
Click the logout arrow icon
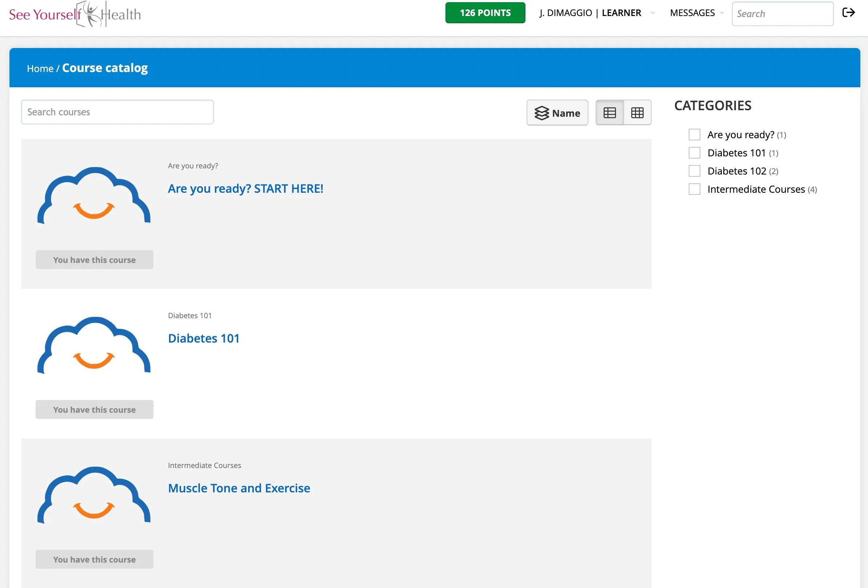click(x=848, y=13)
